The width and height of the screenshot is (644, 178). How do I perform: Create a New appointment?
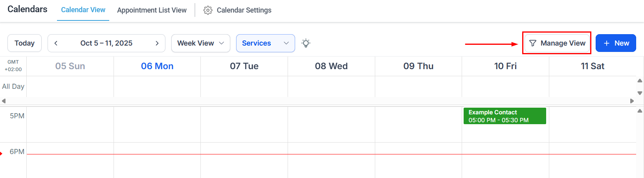coord(616,43)
